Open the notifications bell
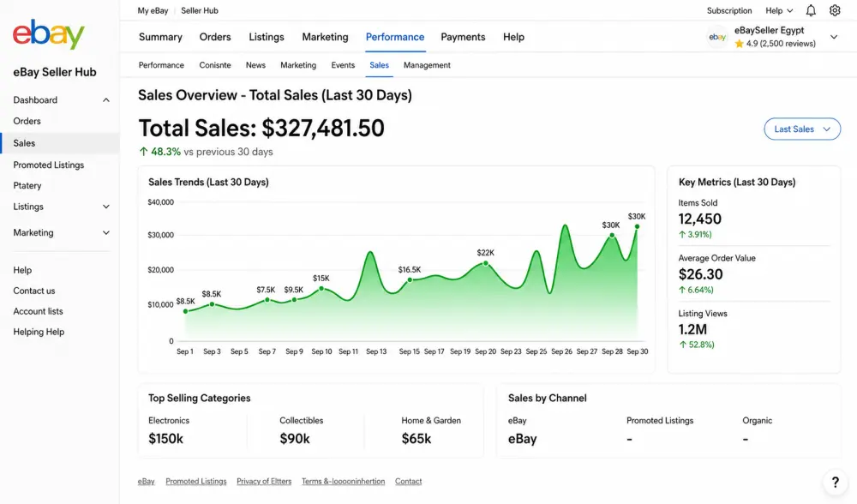The height and width of the screenshot is (504, 857). pyautogui.click(x=811, y=10)
